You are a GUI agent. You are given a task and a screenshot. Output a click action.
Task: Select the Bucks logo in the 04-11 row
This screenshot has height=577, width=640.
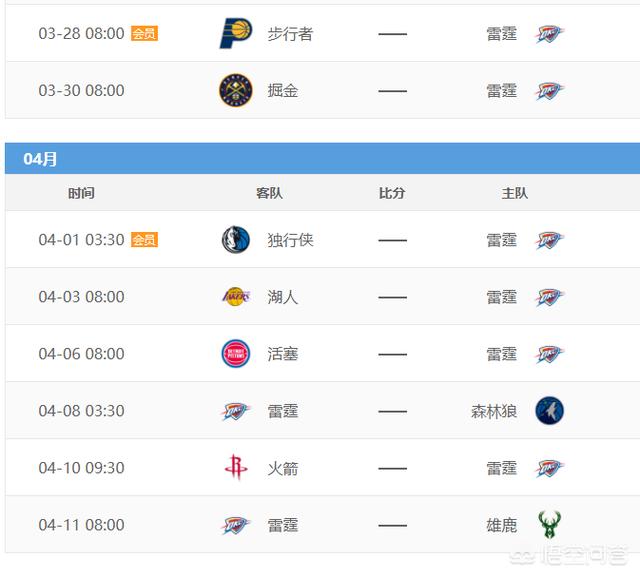(x=549, y=524)
